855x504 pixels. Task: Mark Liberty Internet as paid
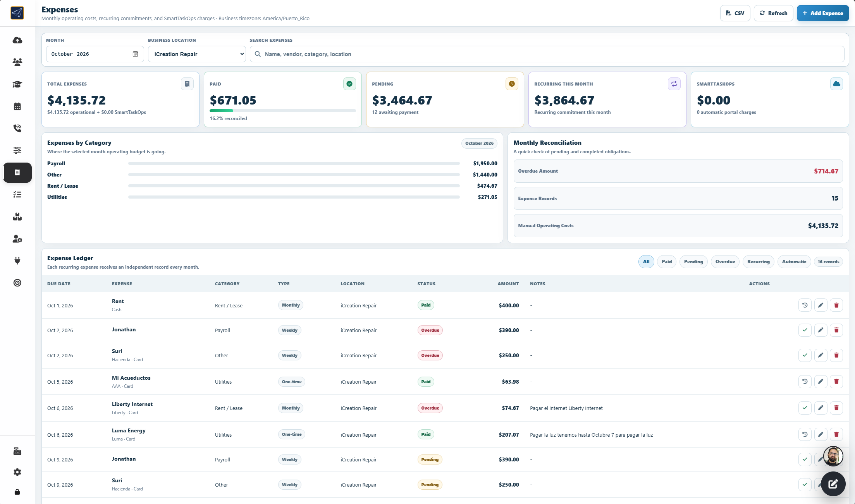click(x=805, y=408)
